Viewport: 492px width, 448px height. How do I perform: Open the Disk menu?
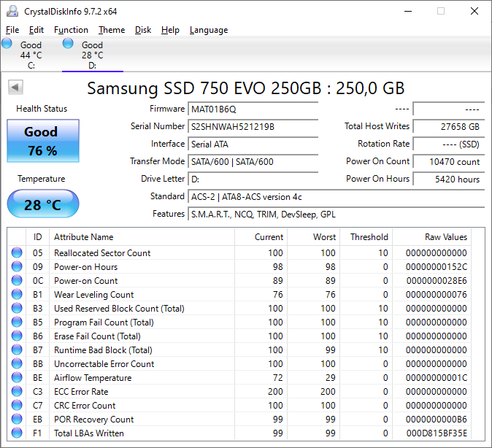[143, 30]
